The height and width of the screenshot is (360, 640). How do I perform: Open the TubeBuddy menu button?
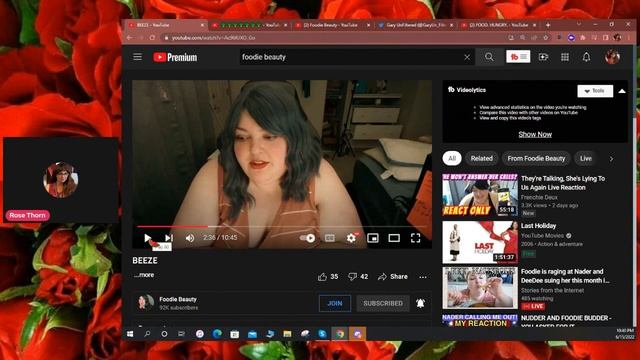click(518, 57)
